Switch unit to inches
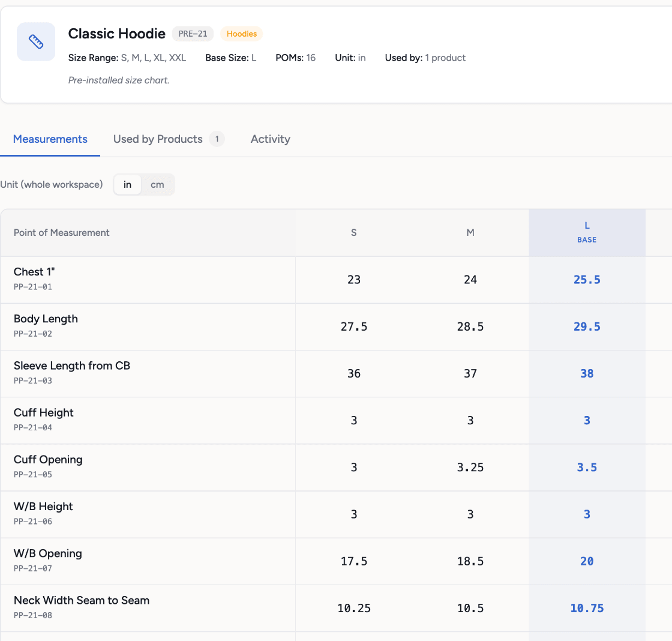Screen dimensions: 672x641 [x=127, y=184]
